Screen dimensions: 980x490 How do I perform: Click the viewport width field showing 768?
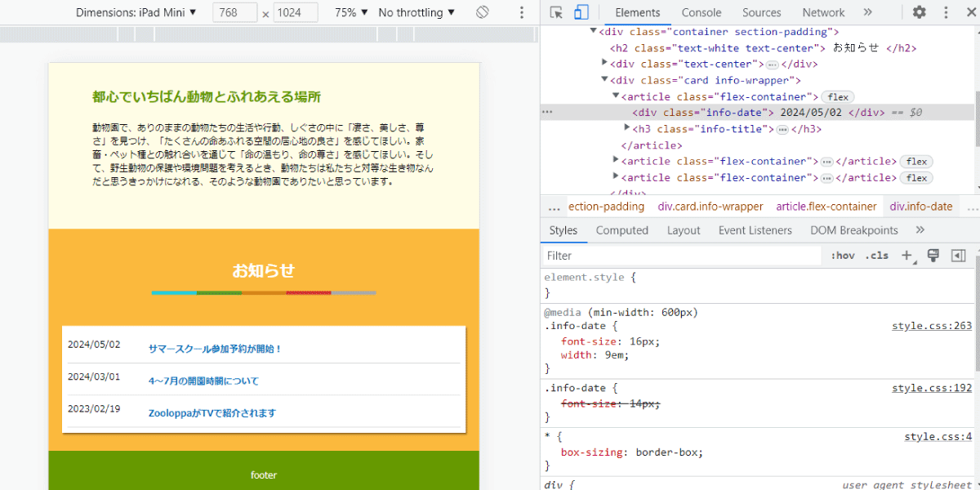click(235, 13)
